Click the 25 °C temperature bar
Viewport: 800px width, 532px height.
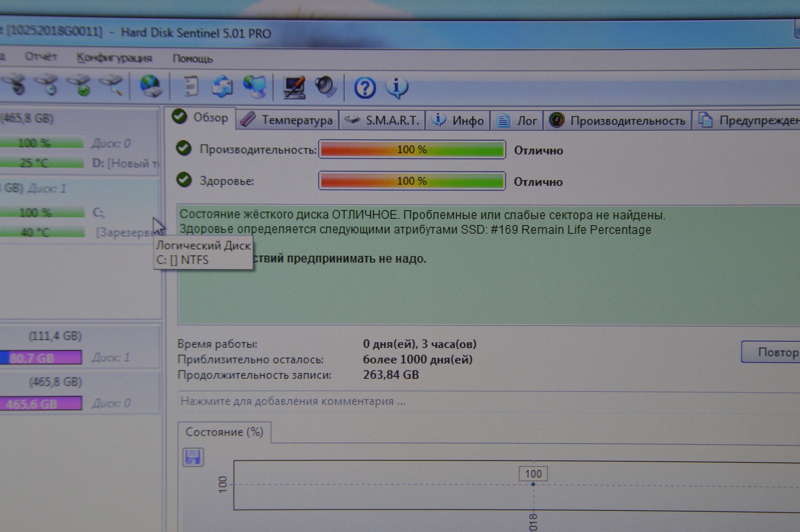[x=42, y=163]
